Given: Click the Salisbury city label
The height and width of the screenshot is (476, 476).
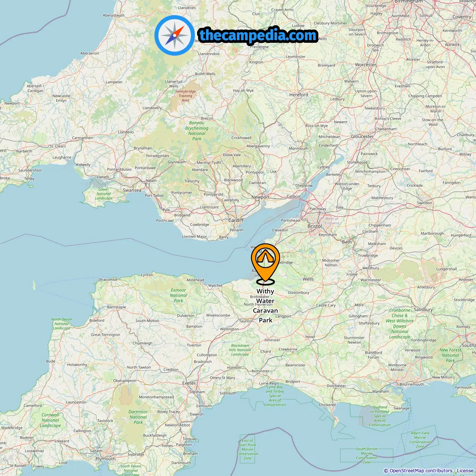Looking at the screenshot, I should click(x=423, y=309).
